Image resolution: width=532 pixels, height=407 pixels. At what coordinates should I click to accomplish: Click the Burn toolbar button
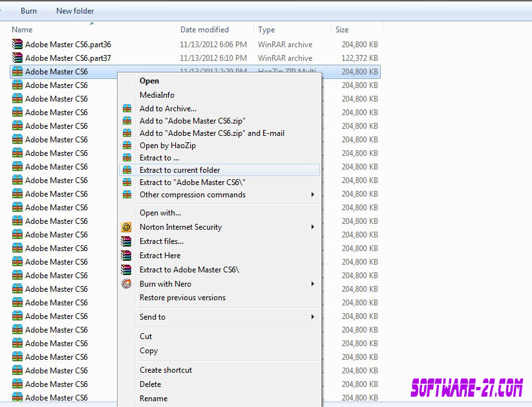click(28, 11)
